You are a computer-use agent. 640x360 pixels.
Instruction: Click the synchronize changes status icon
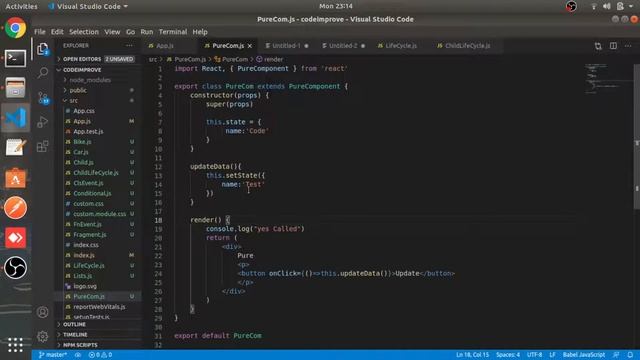pos(78,355)
